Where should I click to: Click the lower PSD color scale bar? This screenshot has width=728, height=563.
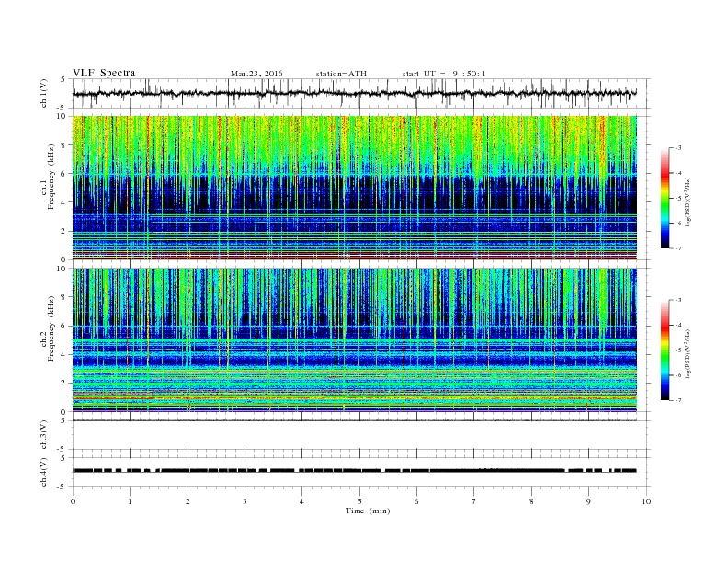click(665, 350)
